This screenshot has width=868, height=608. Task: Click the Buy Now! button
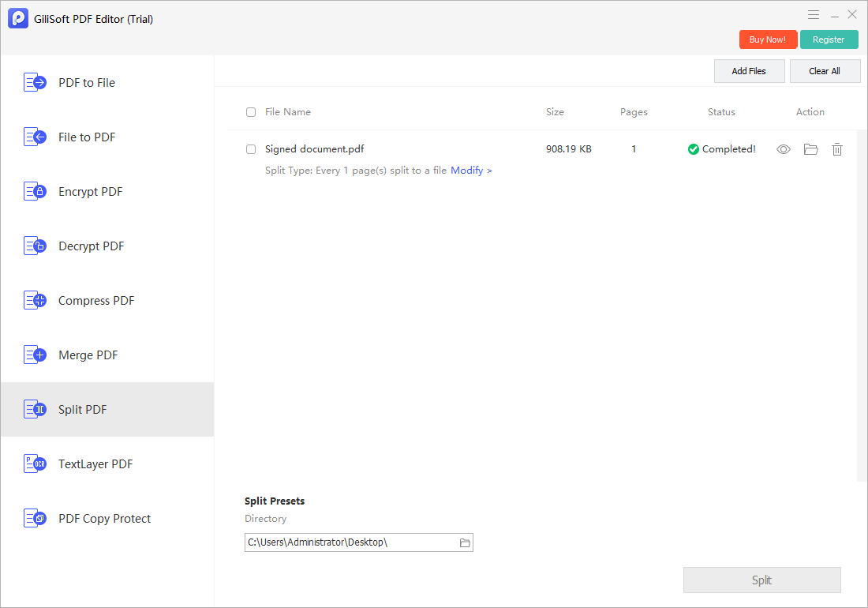point(768,39)
